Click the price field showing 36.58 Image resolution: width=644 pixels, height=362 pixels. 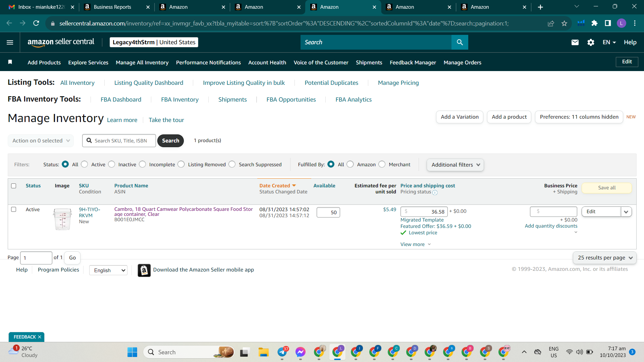(x=424, y=212)
